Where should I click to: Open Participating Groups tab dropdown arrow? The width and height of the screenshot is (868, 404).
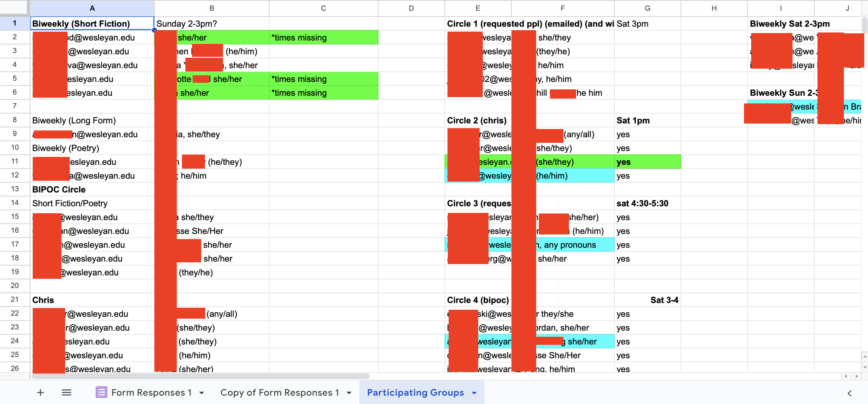(474, 393)
